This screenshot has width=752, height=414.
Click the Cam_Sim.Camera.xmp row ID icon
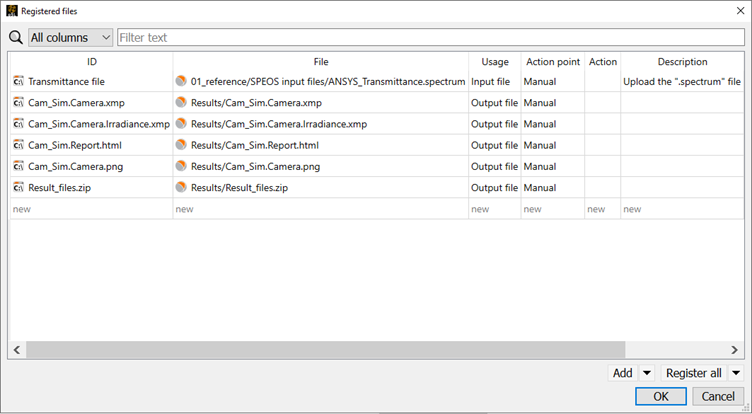19,103
